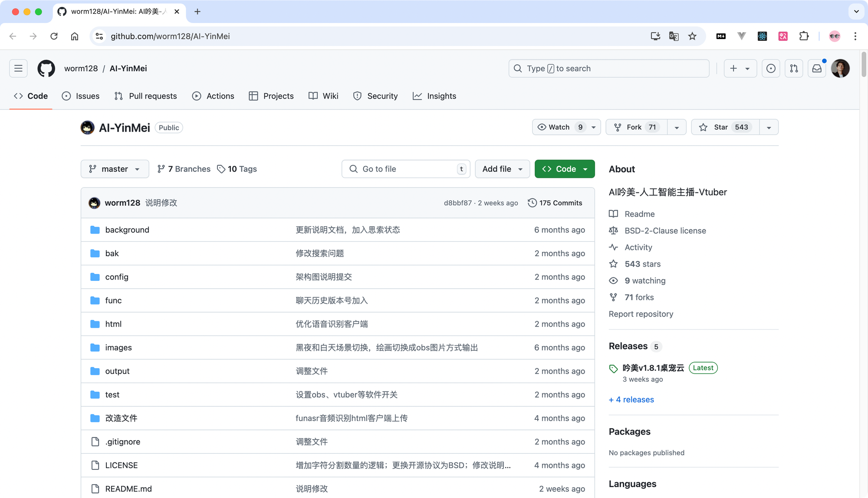Open the star lists dropdown arrow
Image resolution: width=868 pixels, height=498 pixels.
click(x=769, y=128)
